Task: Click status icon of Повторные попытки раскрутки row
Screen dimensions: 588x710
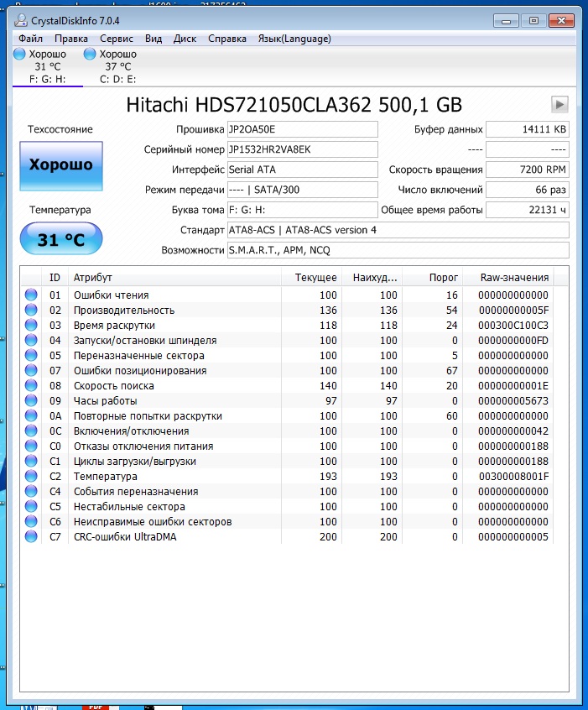Action: 31,415
